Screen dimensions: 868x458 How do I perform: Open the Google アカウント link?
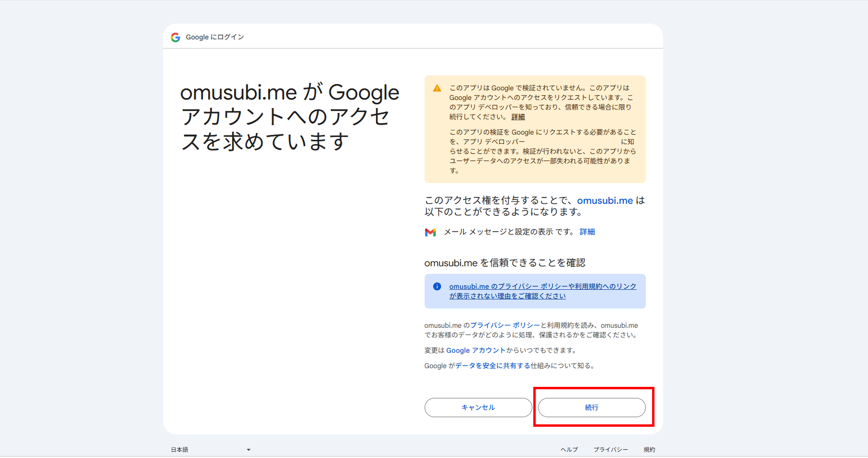tap(476, 350)
